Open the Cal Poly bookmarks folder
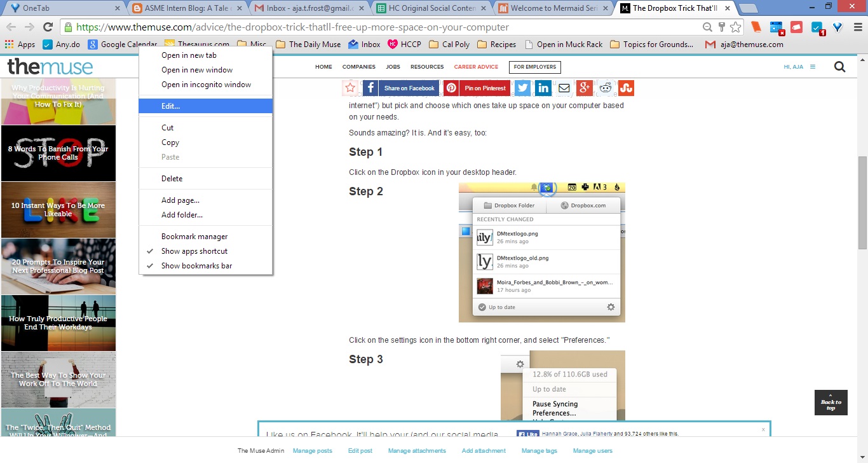The image size is (868, 463). pos(450,45)
